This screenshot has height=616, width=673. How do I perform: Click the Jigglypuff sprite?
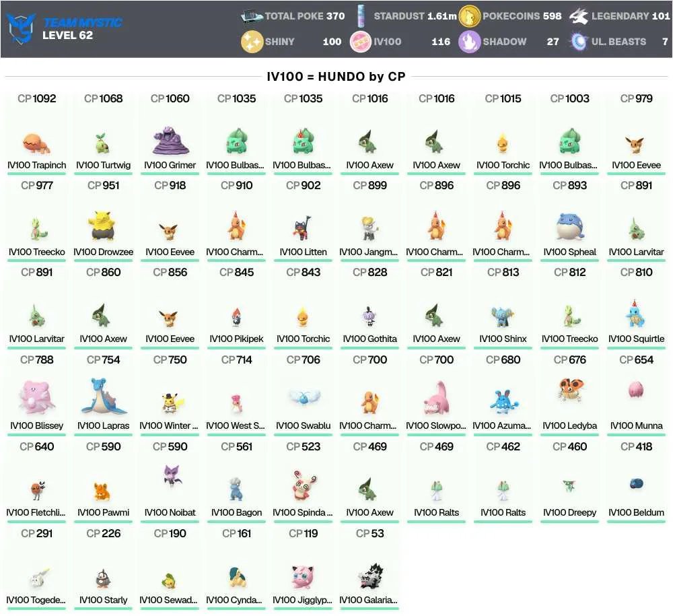303,576
